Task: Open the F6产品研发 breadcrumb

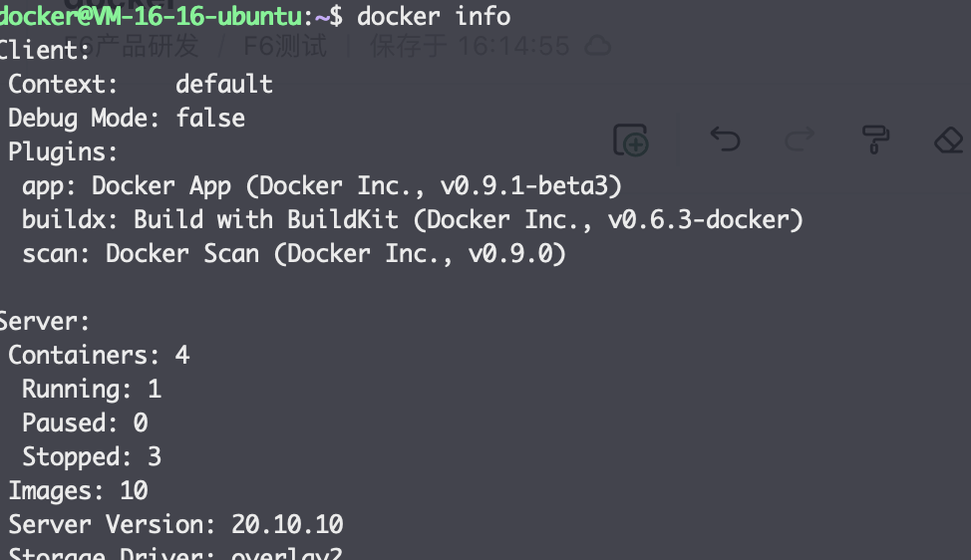Action: click(132, 46)
